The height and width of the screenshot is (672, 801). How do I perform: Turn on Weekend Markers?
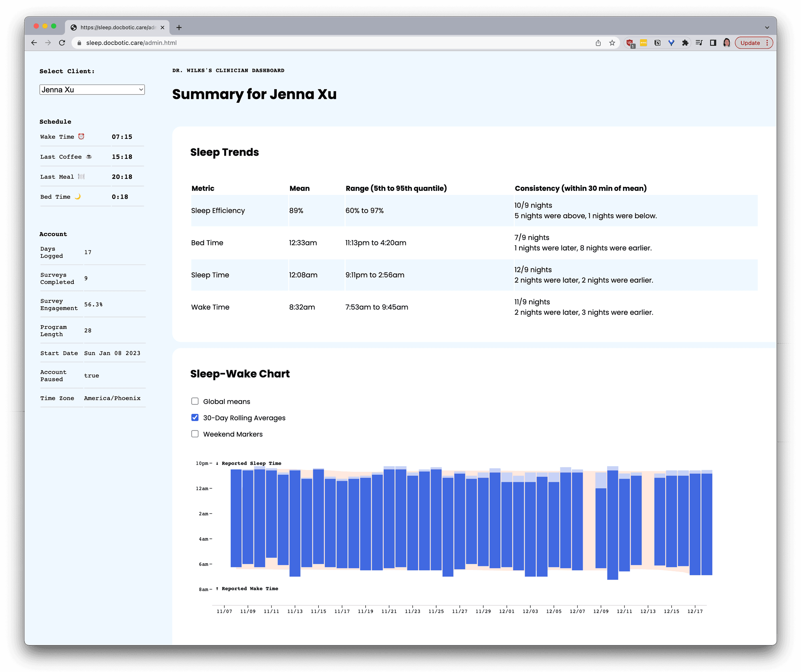[x=195, y=434]
